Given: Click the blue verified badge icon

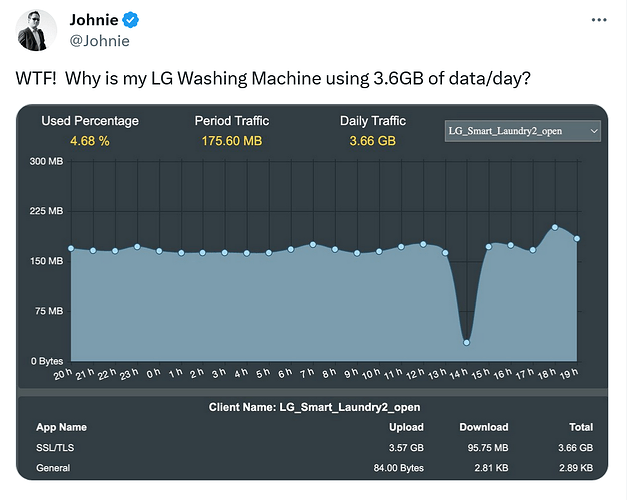Looking at the screenshot, I should click(x=130, y=20).
